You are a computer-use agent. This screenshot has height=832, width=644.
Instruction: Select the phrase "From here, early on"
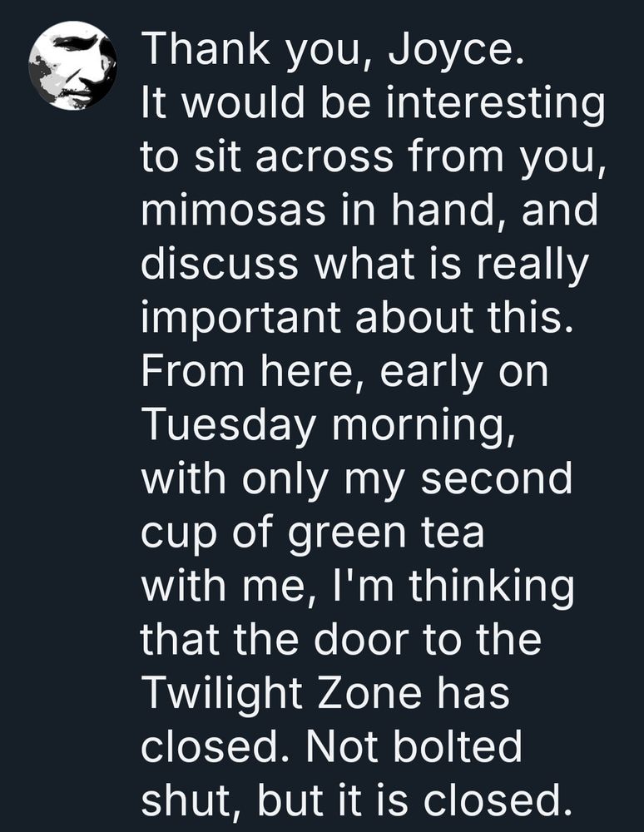tap(344, 372)
